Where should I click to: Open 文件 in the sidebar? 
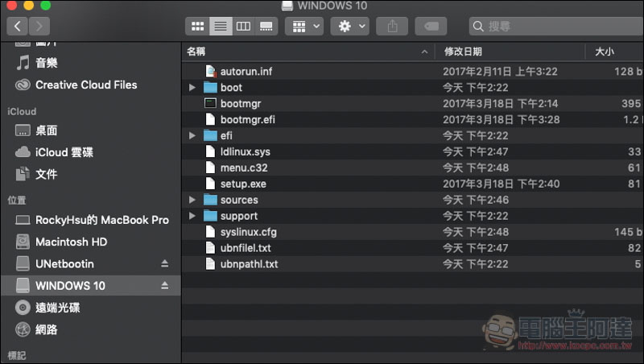[90, 174]
